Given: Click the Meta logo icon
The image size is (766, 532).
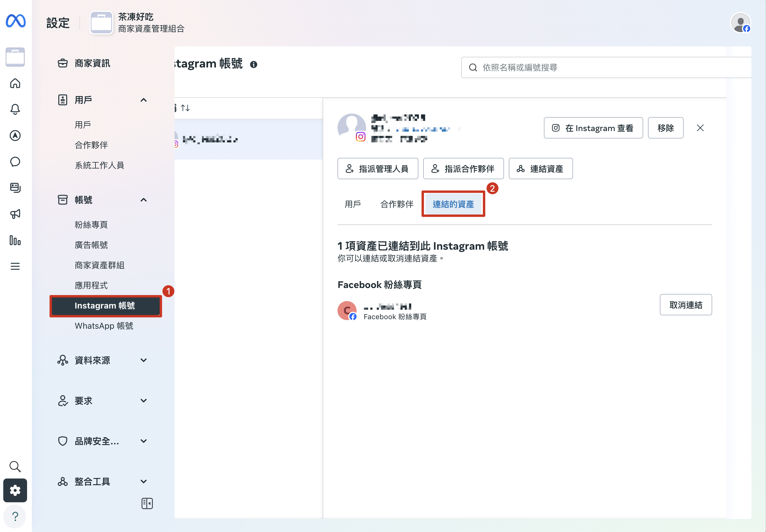Looking at the screenshot, I should (x=16, y=21).
